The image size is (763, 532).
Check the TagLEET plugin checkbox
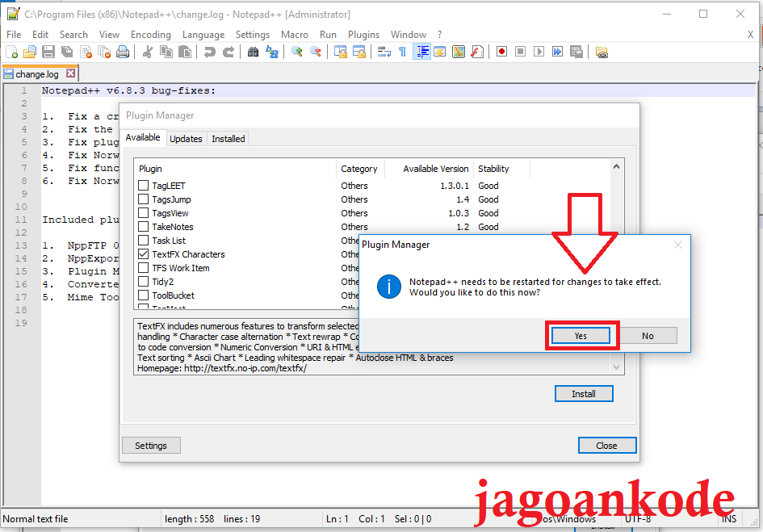point(143,186)
